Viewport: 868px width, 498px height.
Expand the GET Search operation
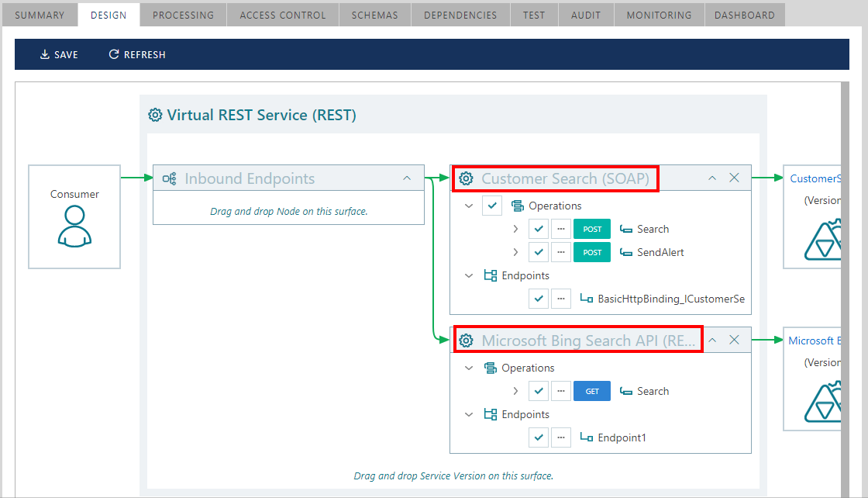515,391
